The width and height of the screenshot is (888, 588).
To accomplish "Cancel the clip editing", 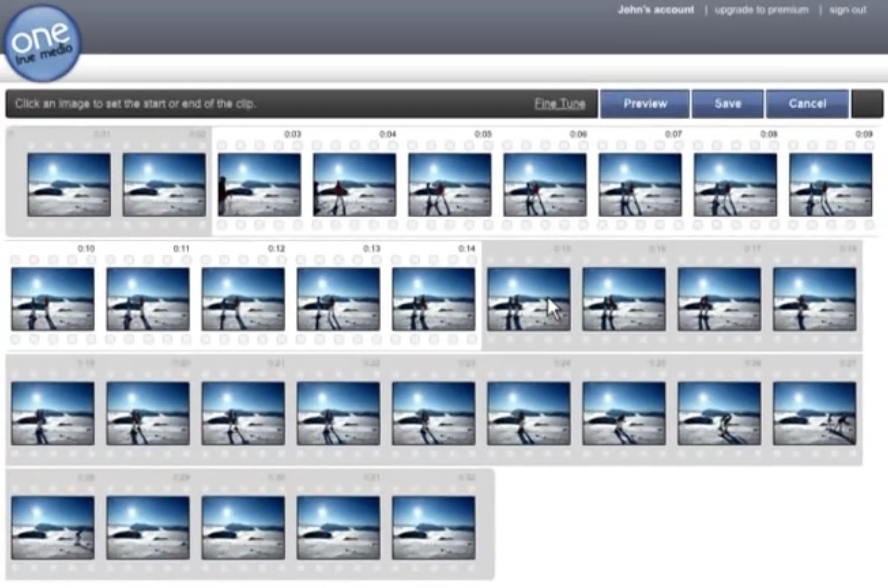I will tap(807, 103).
